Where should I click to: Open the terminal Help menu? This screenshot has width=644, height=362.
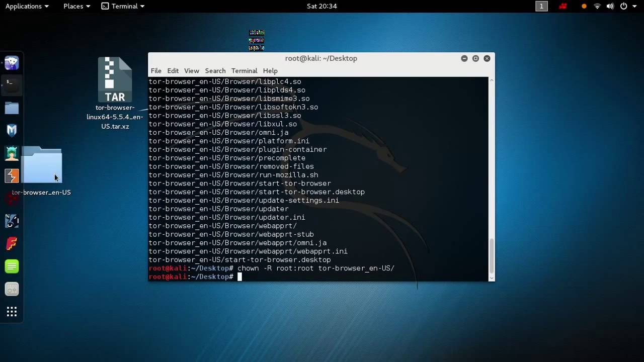(270, 71)
